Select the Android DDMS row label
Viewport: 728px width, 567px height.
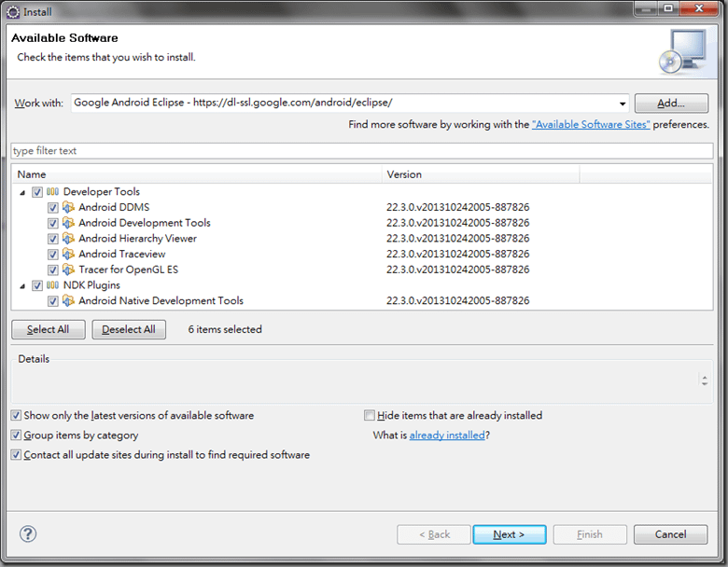pos(114,207)
